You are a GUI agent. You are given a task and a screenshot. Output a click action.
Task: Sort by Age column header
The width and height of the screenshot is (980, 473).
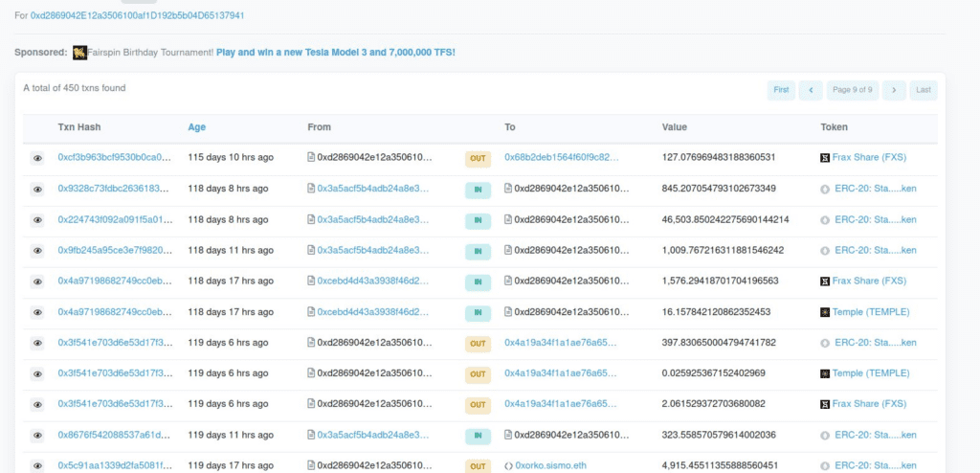[197, 127]
